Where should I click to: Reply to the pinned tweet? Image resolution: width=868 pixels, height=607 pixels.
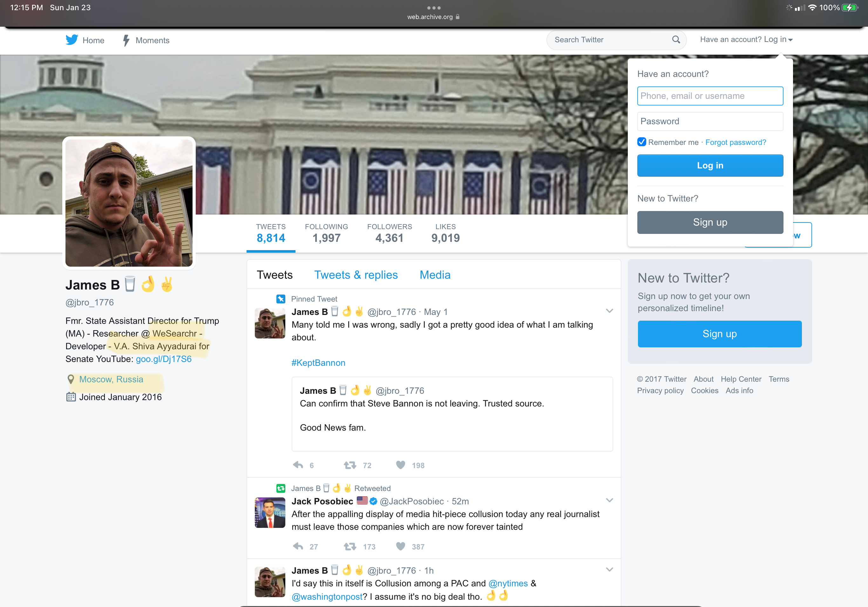click(x=298, y=465)
